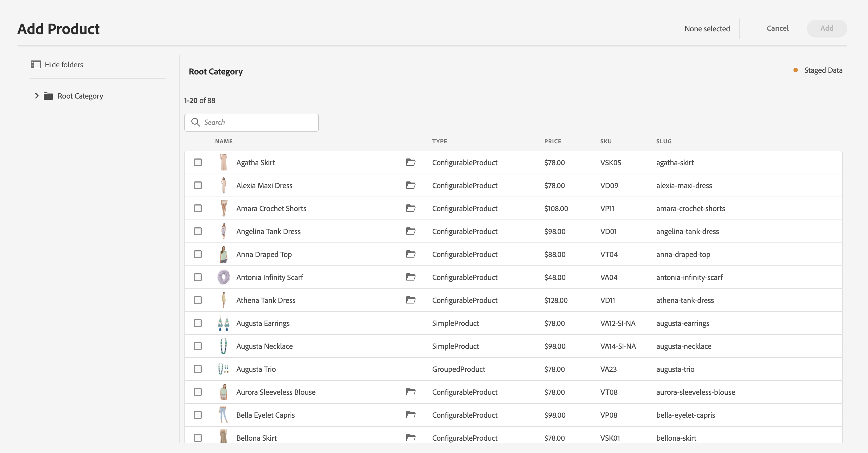The width and height of the screenshot is (868, 453).
Task: Click the Hide folders panel icon
Action: pyautogui.click(x=36, y=64)
